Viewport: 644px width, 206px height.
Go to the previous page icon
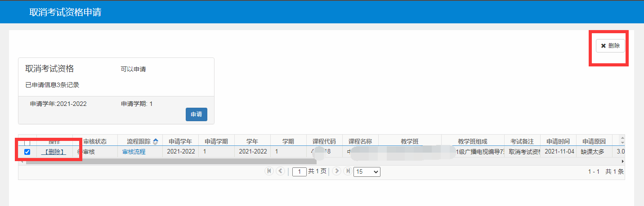point(280,171)
